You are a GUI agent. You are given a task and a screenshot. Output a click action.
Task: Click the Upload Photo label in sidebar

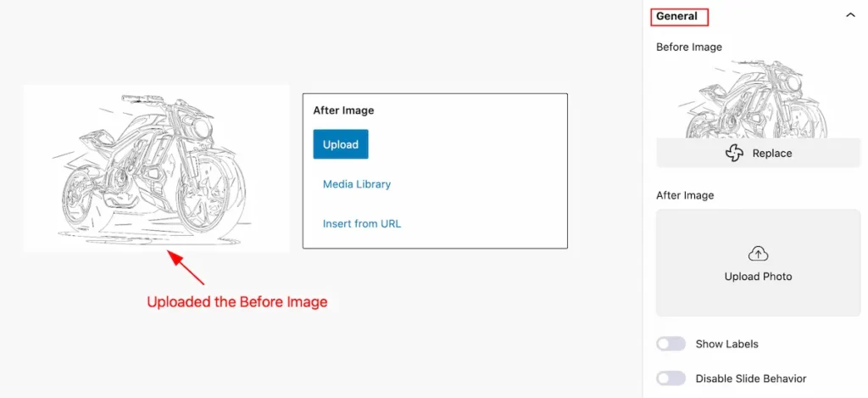758,277
